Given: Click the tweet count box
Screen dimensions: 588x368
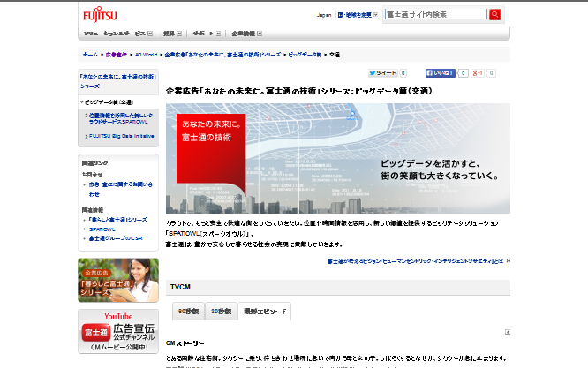Looking at the screenshot, I should coord(403,73).
